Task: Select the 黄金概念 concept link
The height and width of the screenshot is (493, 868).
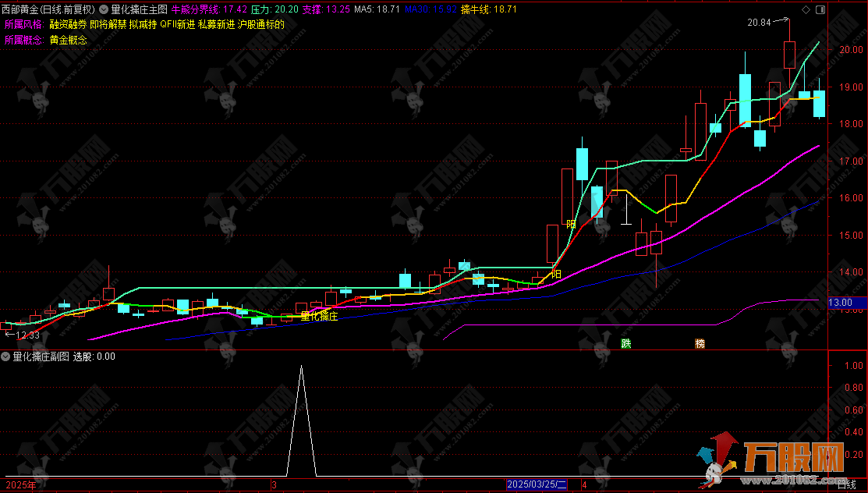Action: pos(68,40)
